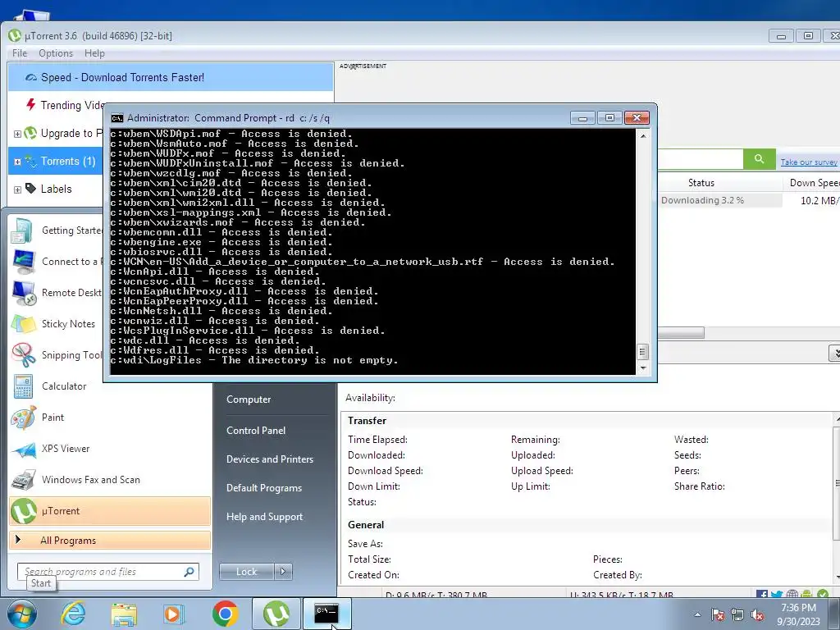Collapse the details pane chevron in µTorrent
840x630 pixels.
[834, 353]
